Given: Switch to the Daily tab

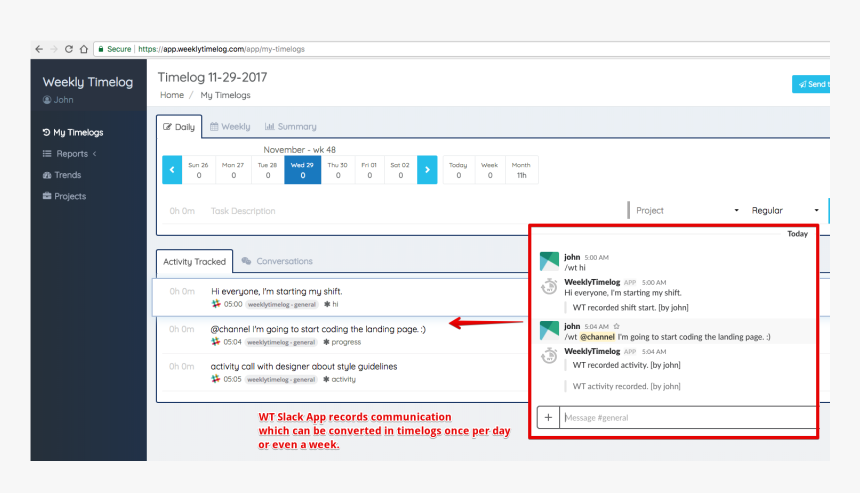Looking at the screenshot, I should click(179, 127).
